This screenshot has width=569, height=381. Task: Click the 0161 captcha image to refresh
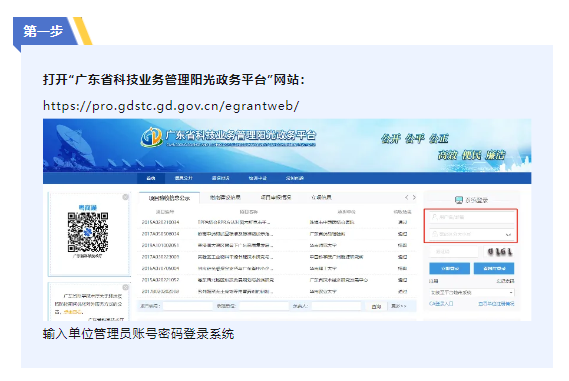499,251
